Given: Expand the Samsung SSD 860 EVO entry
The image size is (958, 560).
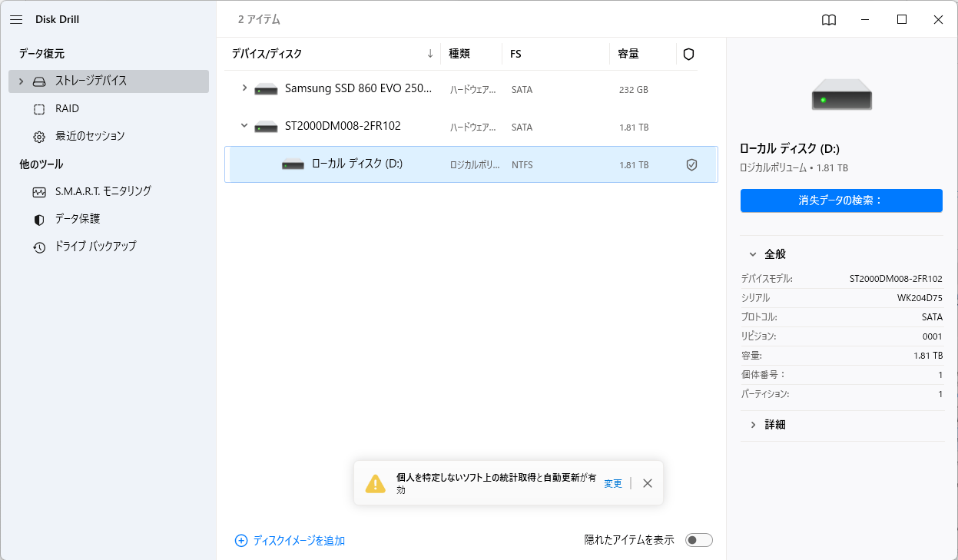Looking at the screenshot, I should [x=244, y=88].
